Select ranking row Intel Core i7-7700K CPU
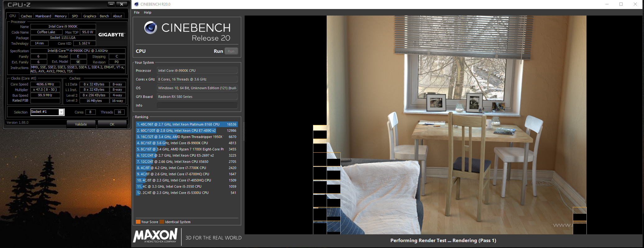 187,168
